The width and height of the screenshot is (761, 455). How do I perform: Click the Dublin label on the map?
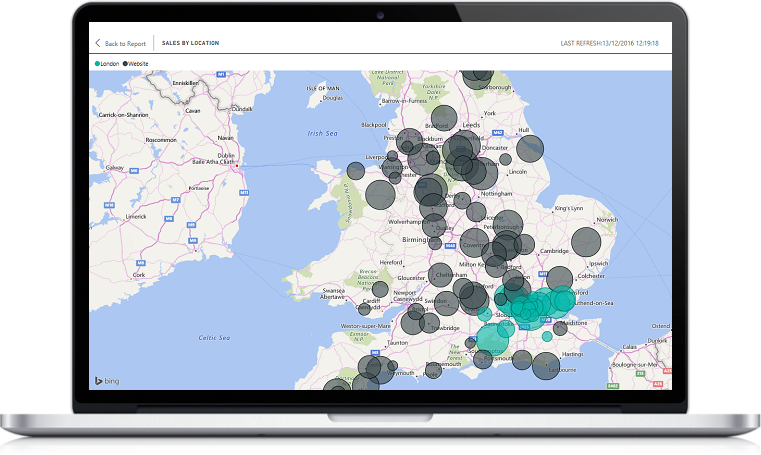click(x=226, y=156)
